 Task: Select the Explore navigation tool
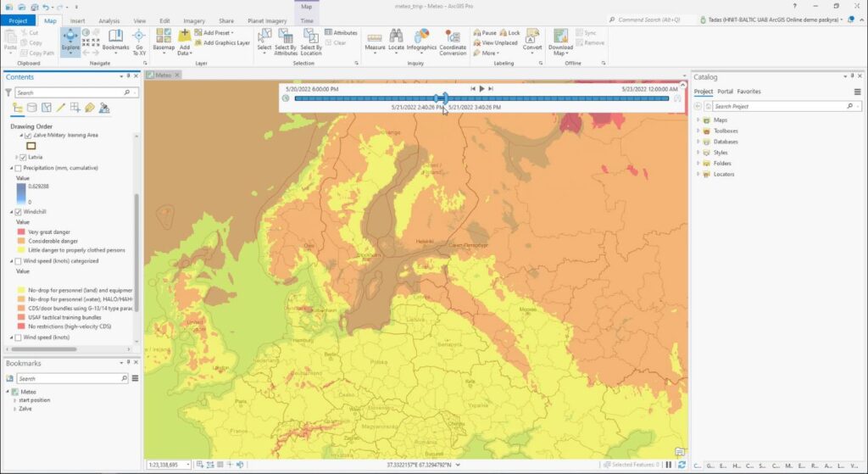(x=70, y=41)
